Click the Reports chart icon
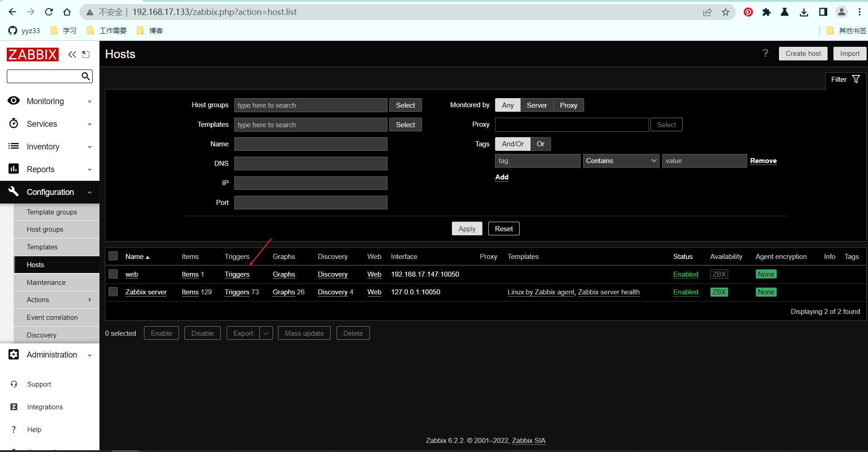The height and width of the screenshot is (452, 868). pos(14,169)
